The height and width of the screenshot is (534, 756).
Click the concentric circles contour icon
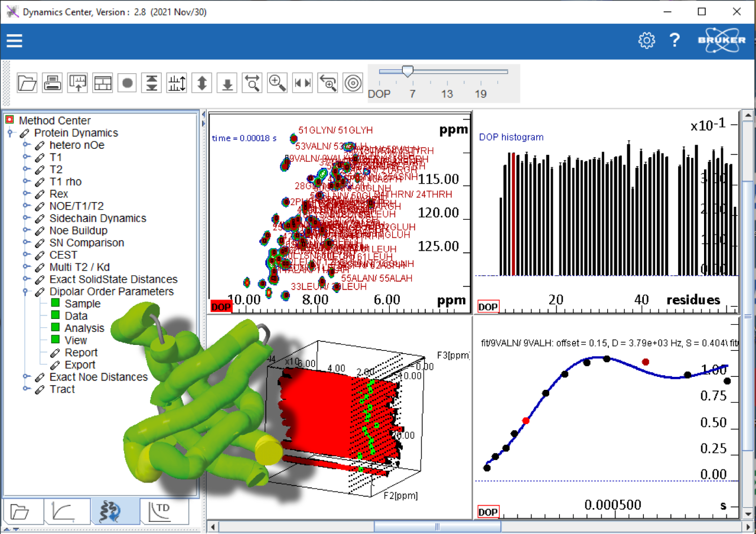pyautogui.click(x=353, y=83)
